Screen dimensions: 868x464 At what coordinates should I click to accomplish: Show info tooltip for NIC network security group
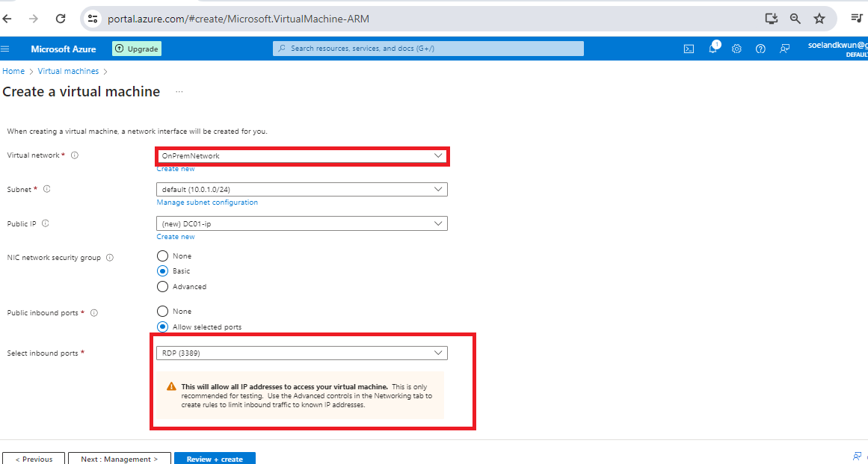coord(110,258)
